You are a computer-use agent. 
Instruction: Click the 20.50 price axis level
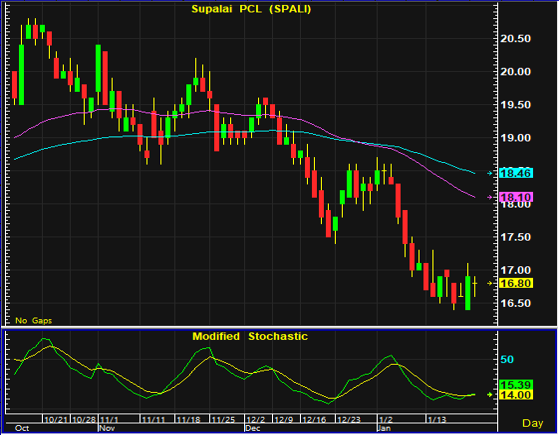tap(515, 39)
